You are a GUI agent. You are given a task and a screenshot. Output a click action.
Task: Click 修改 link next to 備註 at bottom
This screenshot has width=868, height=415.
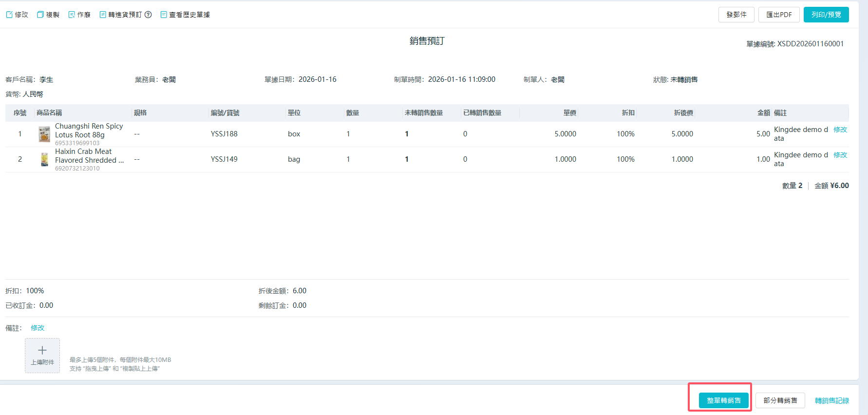pos(38,328)
